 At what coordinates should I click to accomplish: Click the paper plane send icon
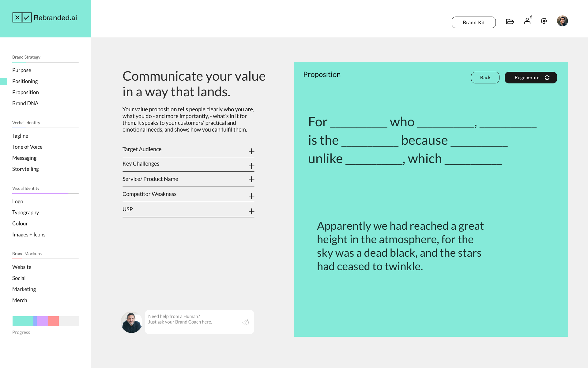pyautogui.click(x=246, y=322)
